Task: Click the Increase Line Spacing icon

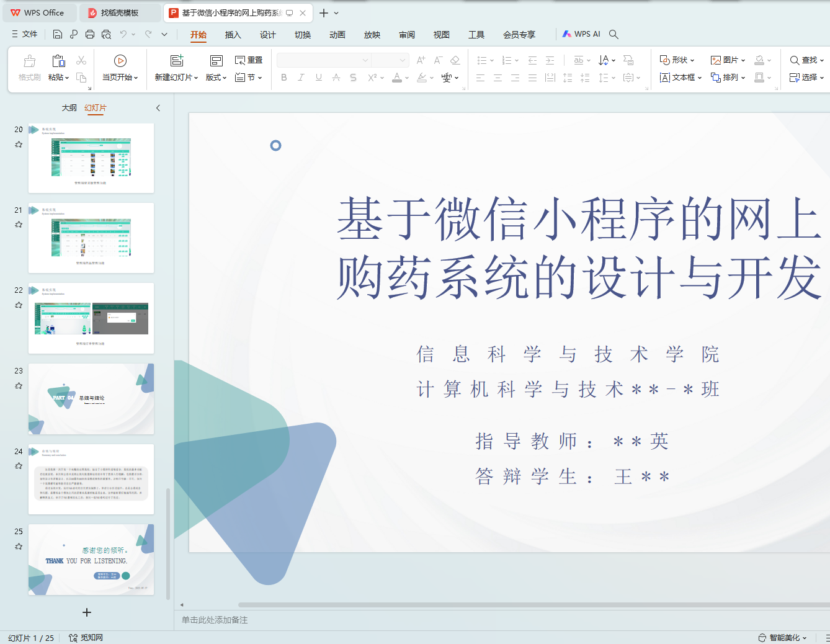Action: click(x=568, y=78)
